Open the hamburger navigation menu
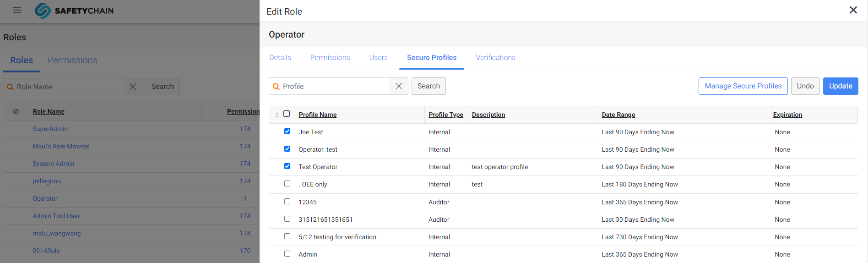Screen dimensions: 868x263 17,10
